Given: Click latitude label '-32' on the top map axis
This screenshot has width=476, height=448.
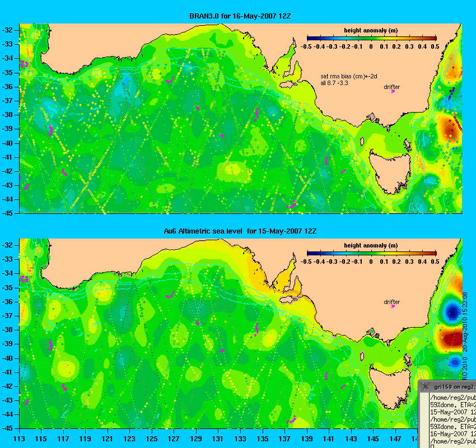Looking at the screenshot, I should (8, 30).
